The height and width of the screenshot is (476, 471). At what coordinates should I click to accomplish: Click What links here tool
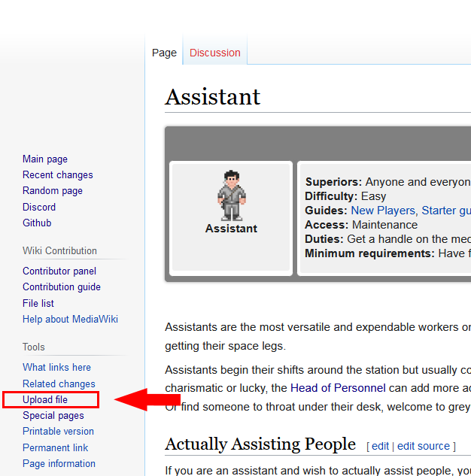tap(56, 367)
